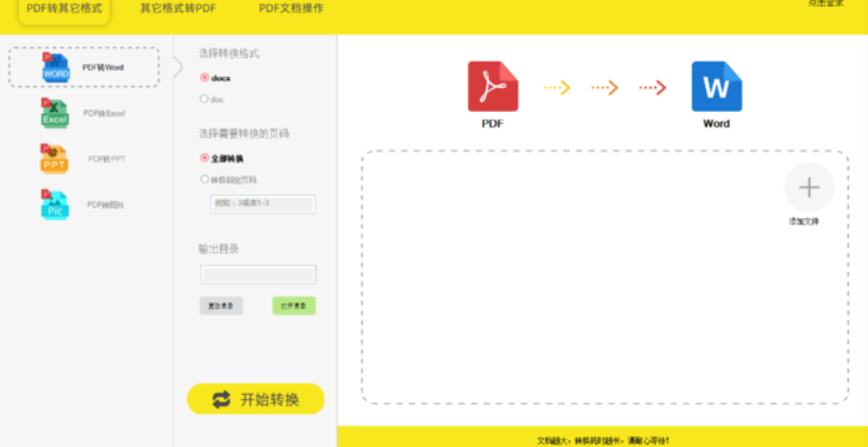Choose the docx output format radio
This screenshot has width=868, height=447.
click(204, 78)
